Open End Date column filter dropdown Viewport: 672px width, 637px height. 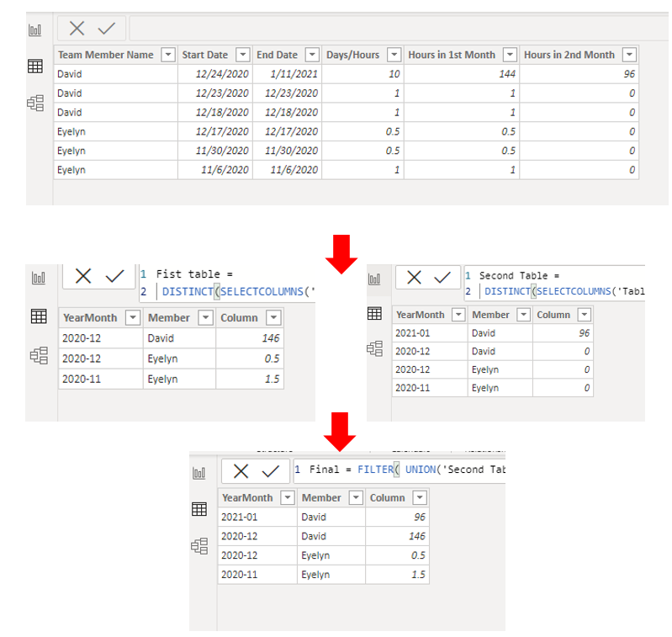(312, 55)
